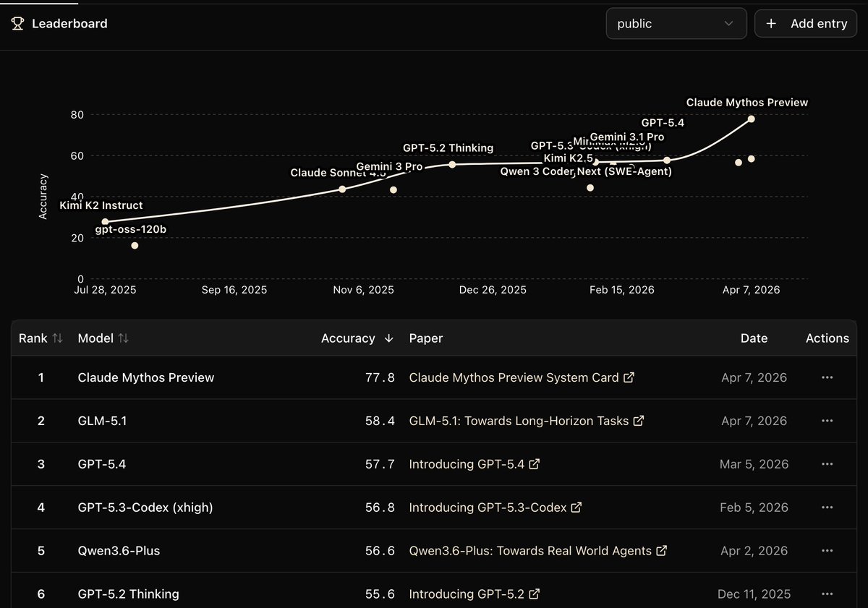868x608 pixels.
Task: Click the Leaderboard trophy icon
Action: (18, 24)
